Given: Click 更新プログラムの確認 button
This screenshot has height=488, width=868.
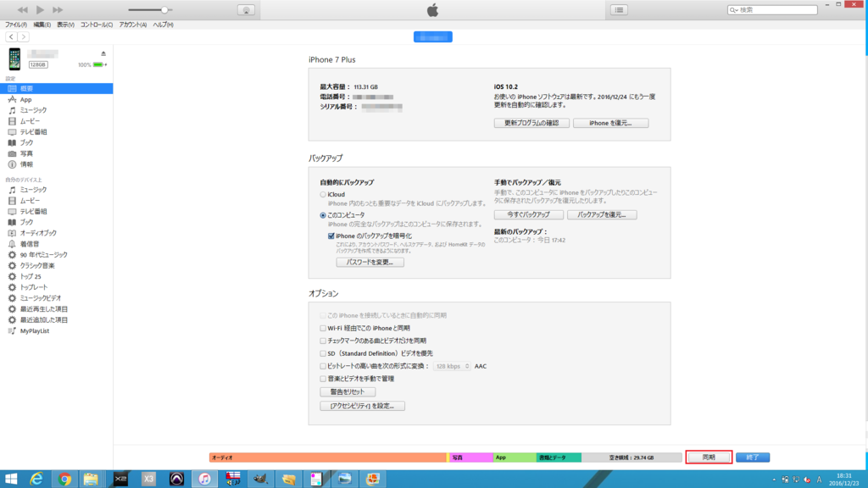Looking at the screenshot, I should point(531,123).
